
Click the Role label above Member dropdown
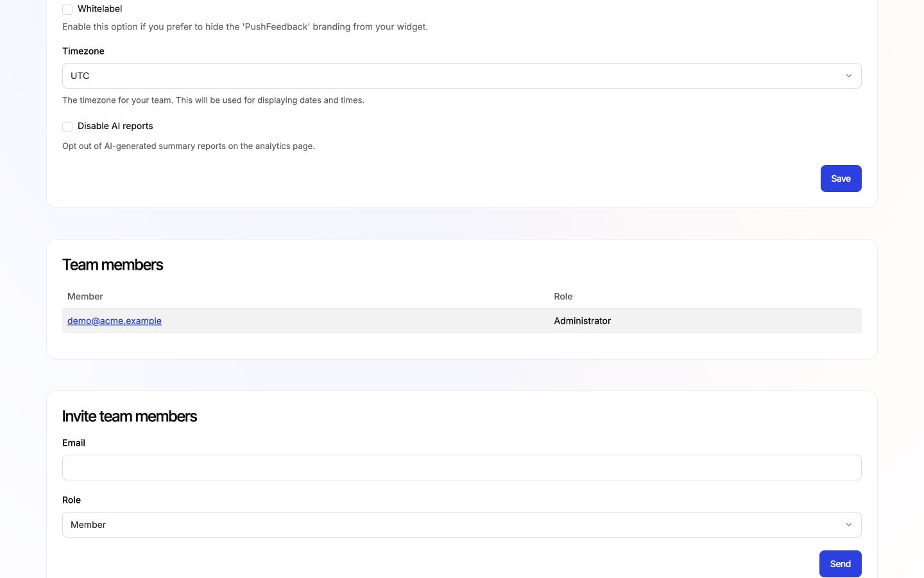[x=72, y=500]
